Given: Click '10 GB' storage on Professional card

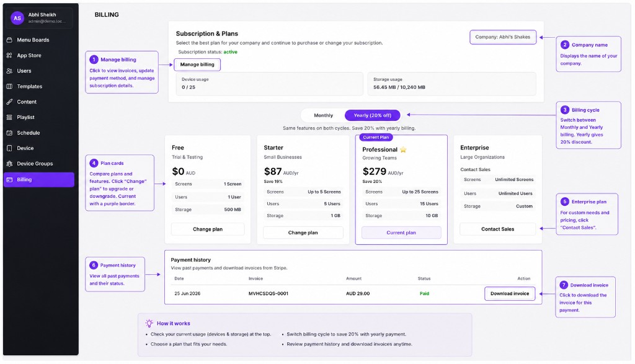Looking at the screenshot, I should [x=432, y=216].
